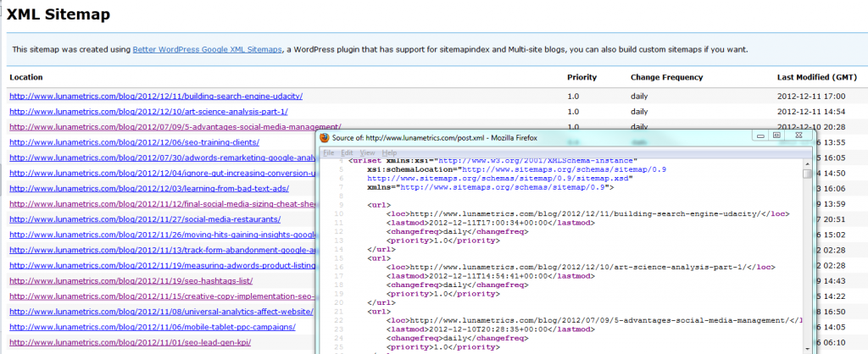Open Edit menu in source window

(x=347, y=152)
